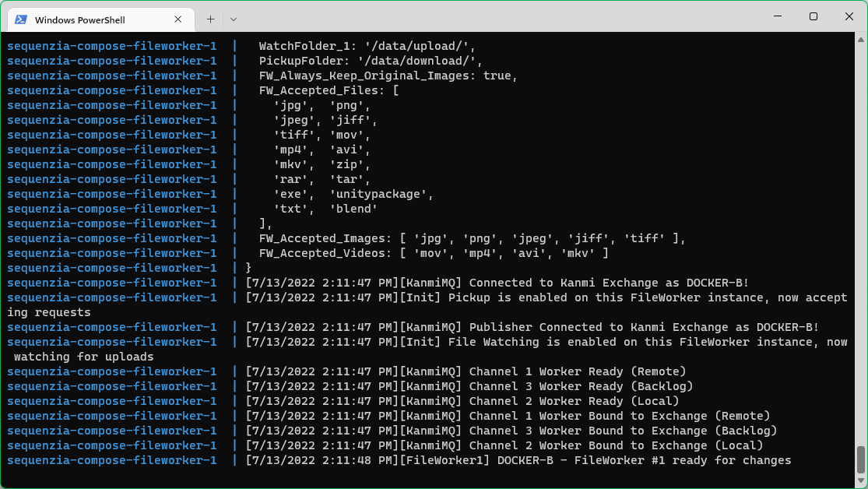
Task: Click 'Channel 3 Worker Bound to Exchange (Backlog)'
Action: (623, 431)
